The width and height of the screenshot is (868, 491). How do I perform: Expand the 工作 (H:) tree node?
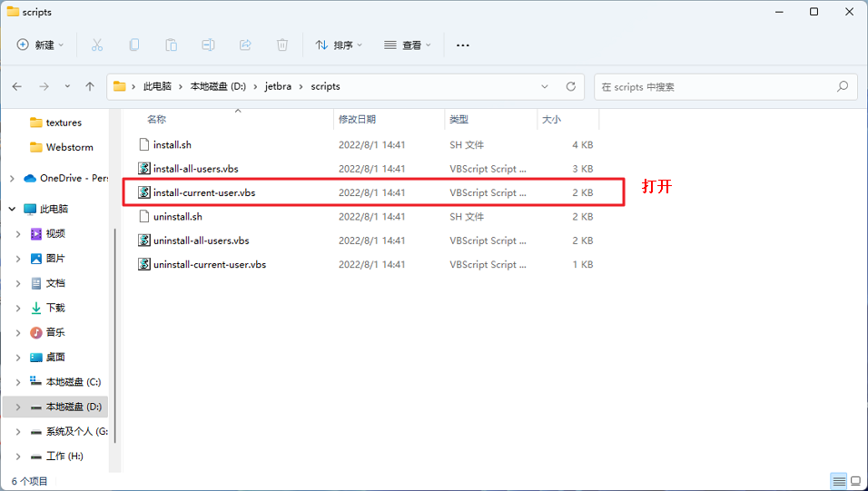point(18,457)
